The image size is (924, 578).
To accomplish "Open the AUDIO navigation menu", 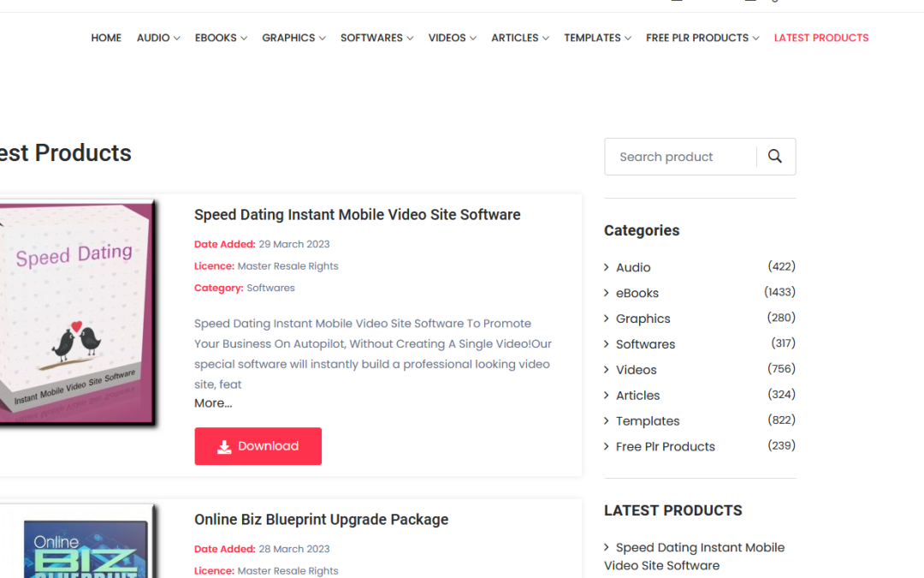I will tap(153, 38).
